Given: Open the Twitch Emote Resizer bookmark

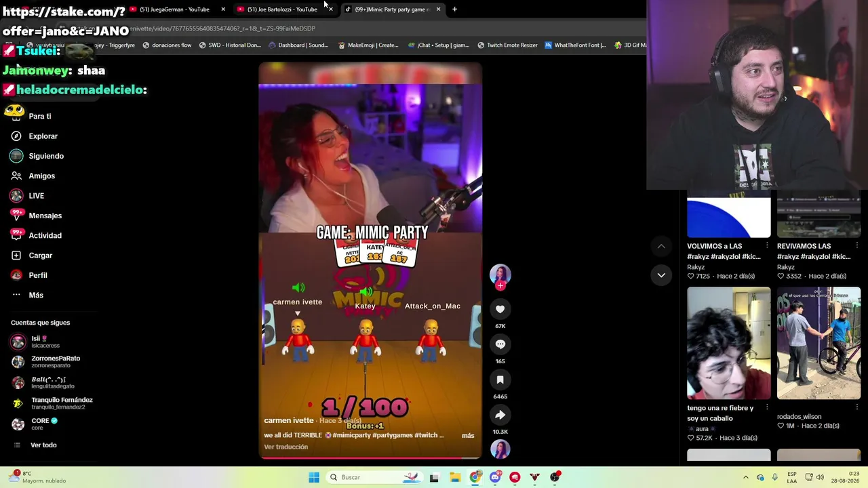Looking at the screenshot, I should pos(507,45).
